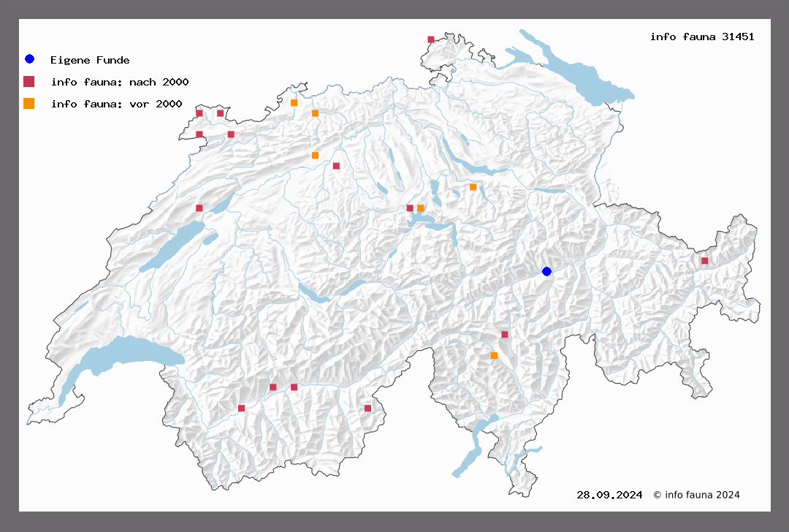Click the blue circle legend symbol

[29, 59]
